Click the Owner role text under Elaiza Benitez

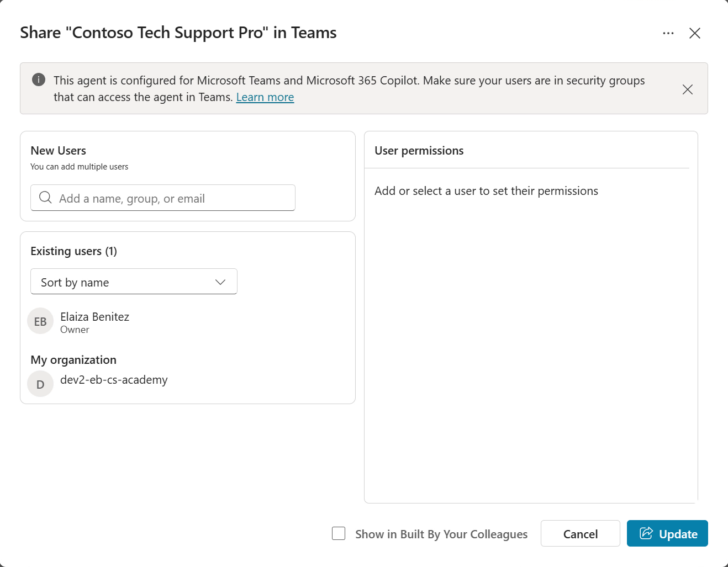tap(75, 330)
